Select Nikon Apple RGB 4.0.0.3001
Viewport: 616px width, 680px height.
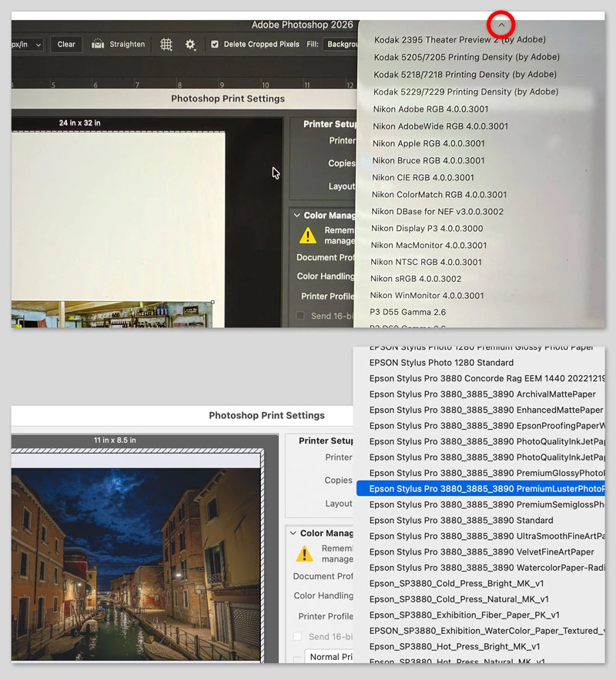coord(428,143)
